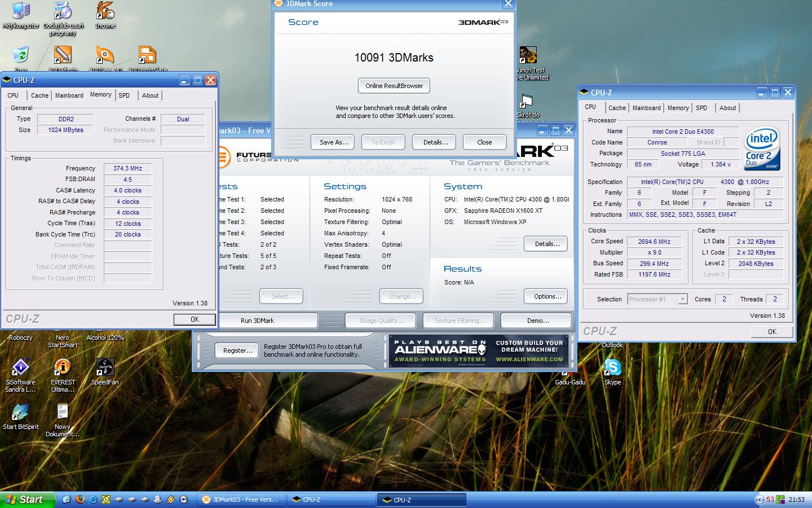Click the CPU Name field Intel Core 2 Duo E4300
812x508 pixels.
click(683, 132)
